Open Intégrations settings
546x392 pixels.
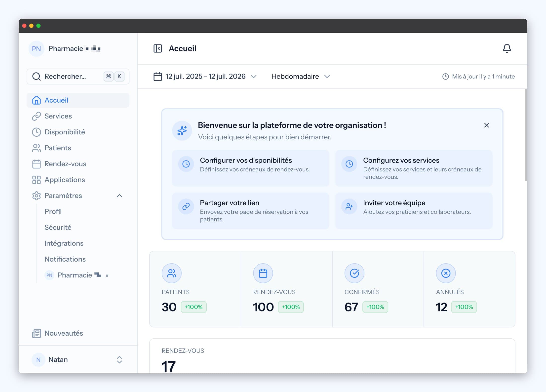pos(64,243)
